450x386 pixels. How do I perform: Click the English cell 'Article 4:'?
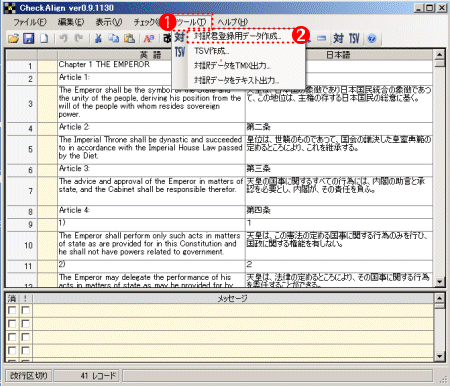(151, 212)
